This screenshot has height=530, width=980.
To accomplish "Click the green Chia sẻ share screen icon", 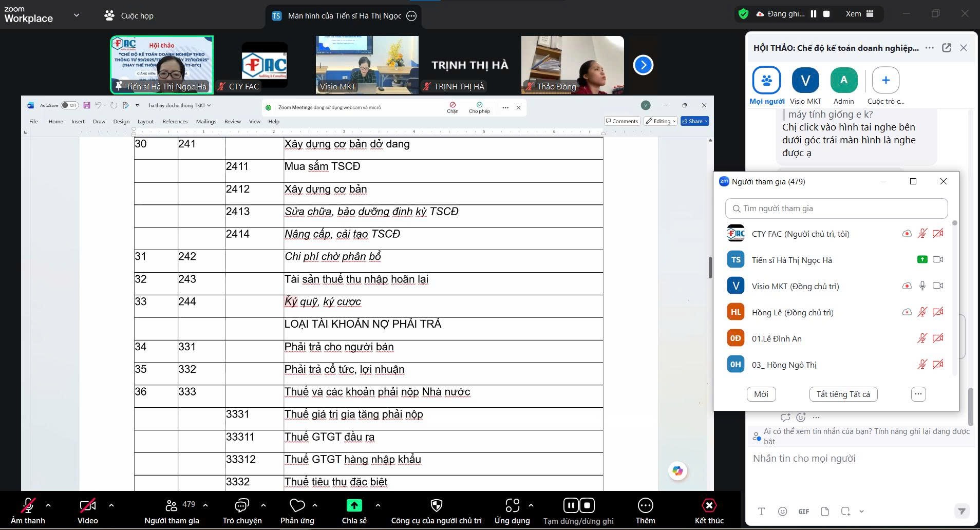I will pos(354,506).
